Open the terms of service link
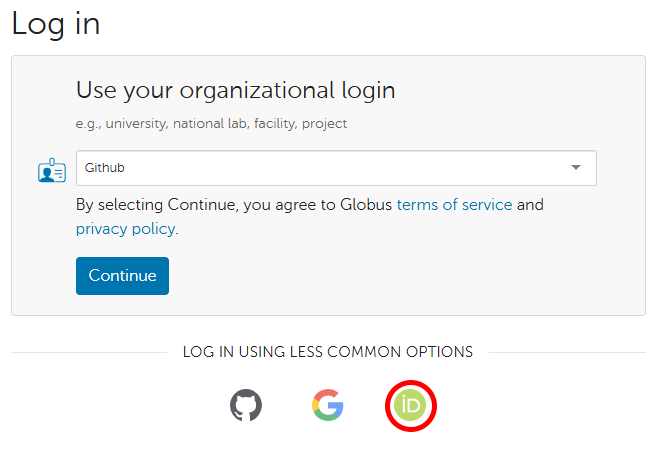This screenshot has width=662, height=455. pyautogui.click(x=454, y=204)
